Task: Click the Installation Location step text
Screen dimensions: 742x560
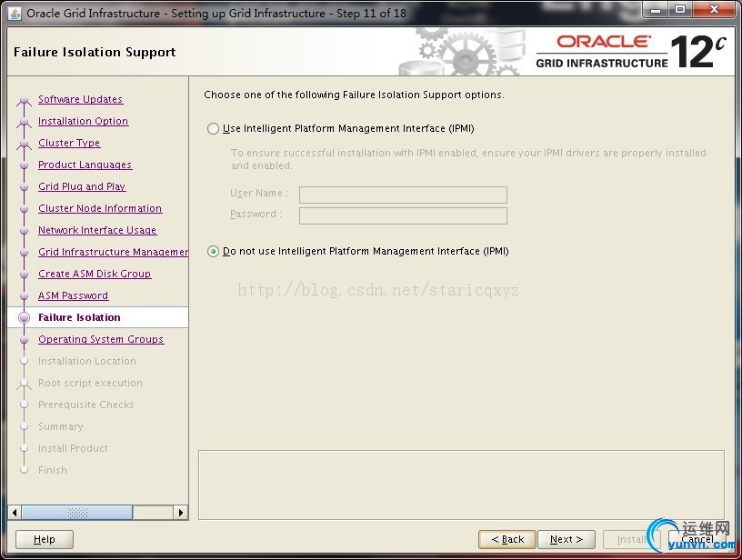Action: (x=87, y=361)
